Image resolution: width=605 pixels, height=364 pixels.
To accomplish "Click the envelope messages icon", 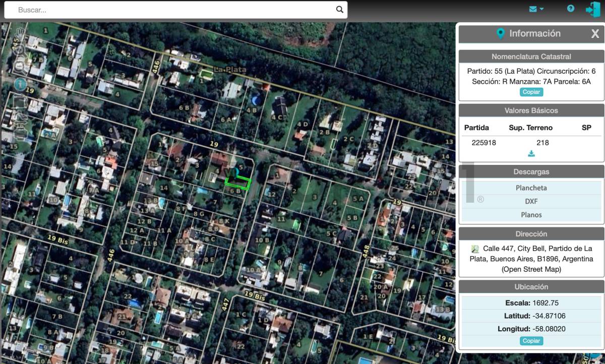I will click(x=533, y=9).
